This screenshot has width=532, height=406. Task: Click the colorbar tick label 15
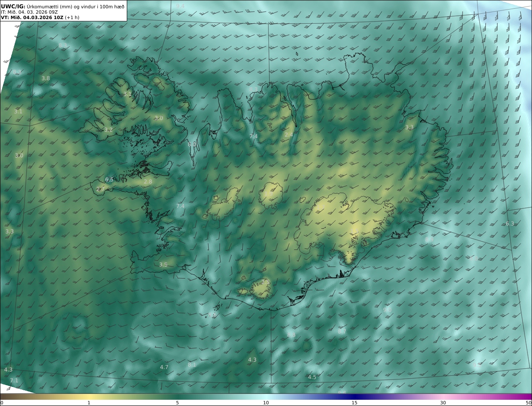[x=355, y=403]
